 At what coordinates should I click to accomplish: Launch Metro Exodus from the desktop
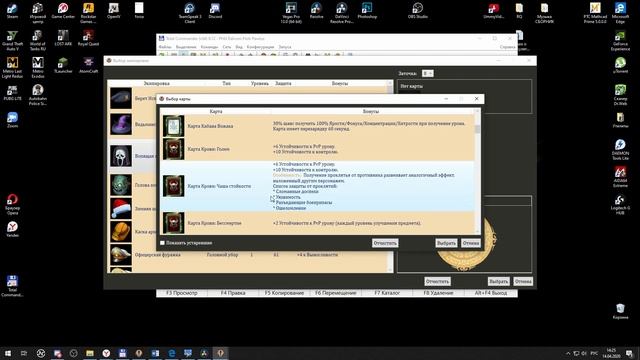click(38, 68)
